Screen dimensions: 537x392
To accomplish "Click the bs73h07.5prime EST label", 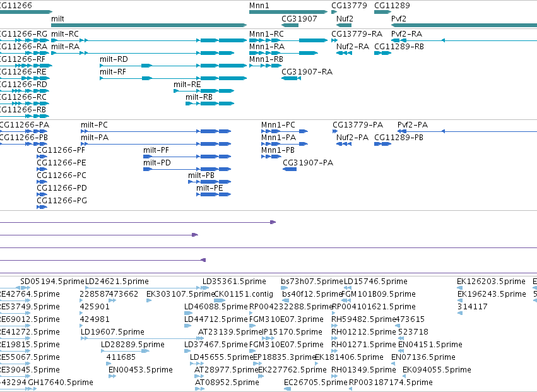I will point(312,282).
